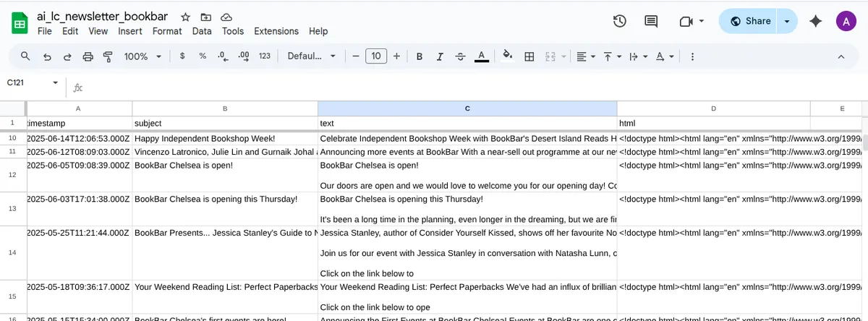Open the fill color picker

point(507,56)
